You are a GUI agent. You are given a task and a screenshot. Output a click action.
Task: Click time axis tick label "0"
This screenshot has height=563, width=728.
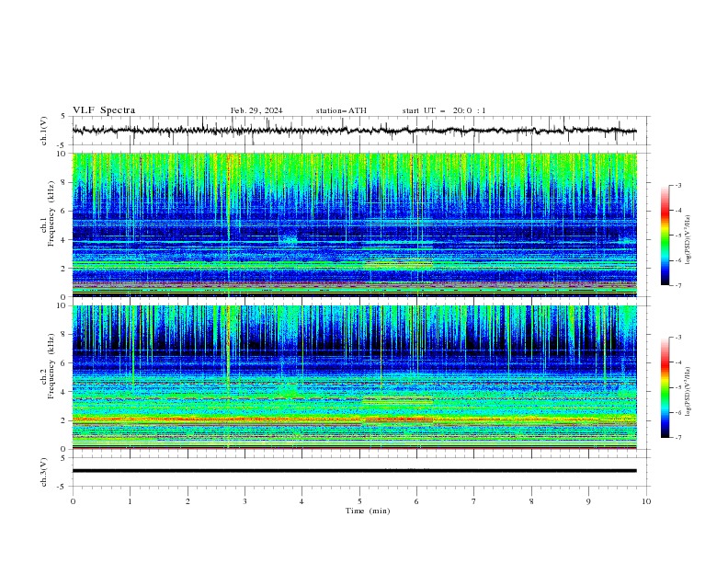pos(73,501)
